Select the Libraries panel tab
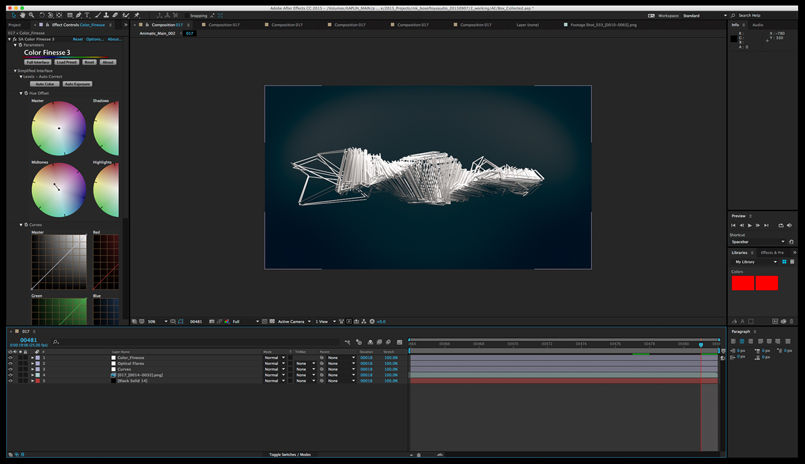Viewport: 805px width, 464px height. pos(739,253)
